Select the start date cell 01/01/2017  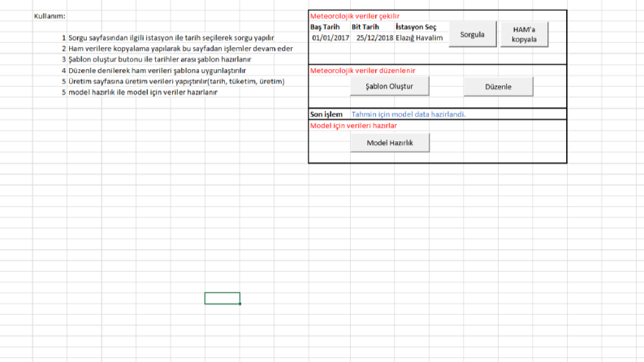(x=331, y=38)
